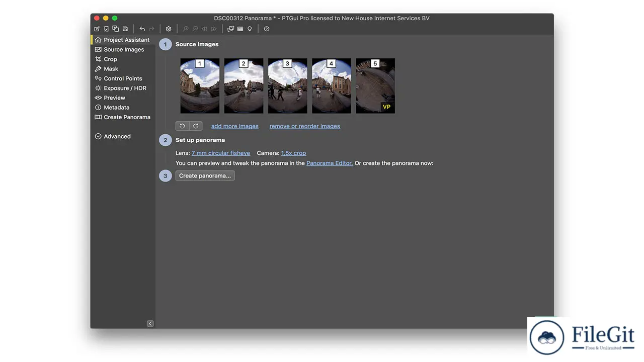Select source image thumbnail 1
Screen dimensions: 644x362
(200, 86)
